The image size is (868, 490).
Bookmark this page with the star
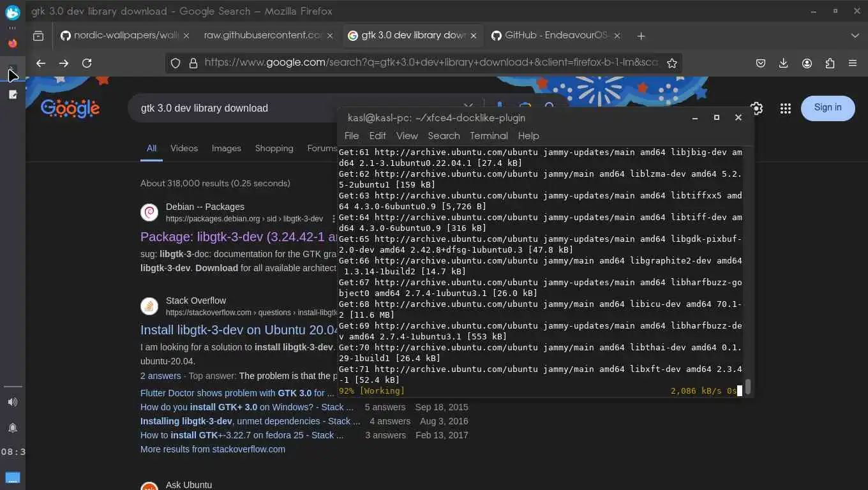tap(671, 63)
